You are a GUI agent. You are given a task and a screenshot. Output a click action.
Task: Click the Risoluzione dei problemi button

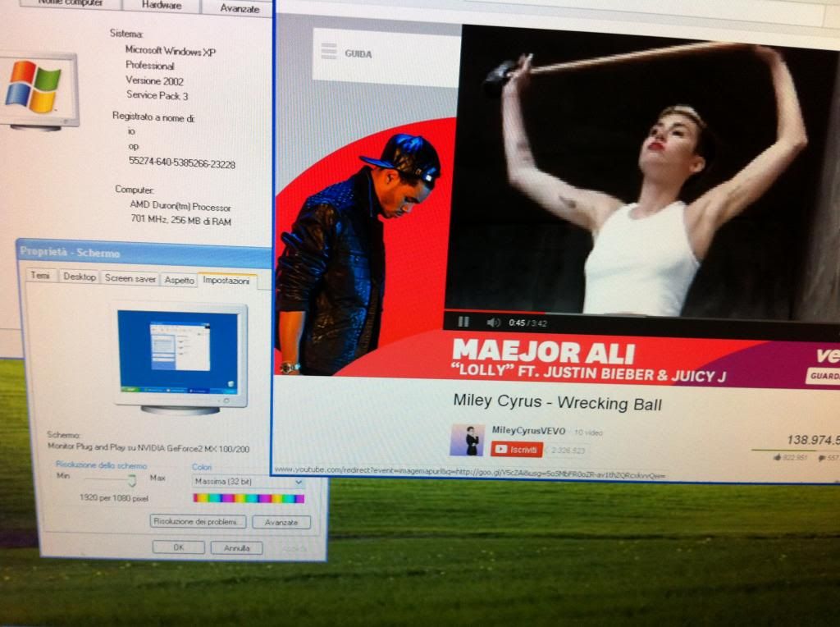coord(198,521)
